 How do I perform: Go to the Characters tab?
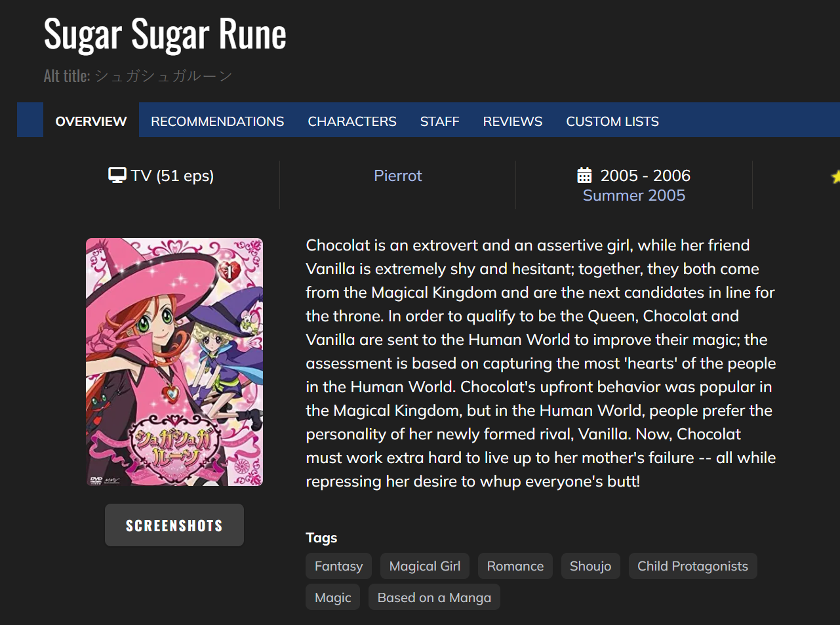coord(352,121)
